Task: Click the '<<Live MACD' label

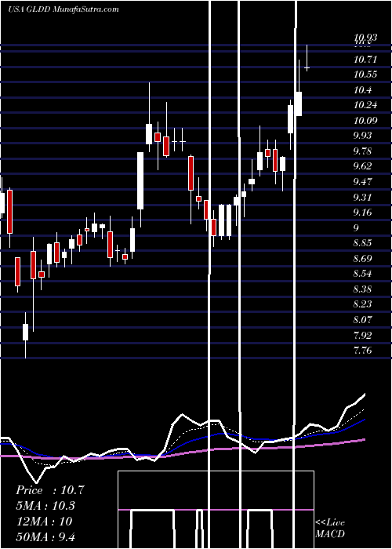Action: click(330, 529)
